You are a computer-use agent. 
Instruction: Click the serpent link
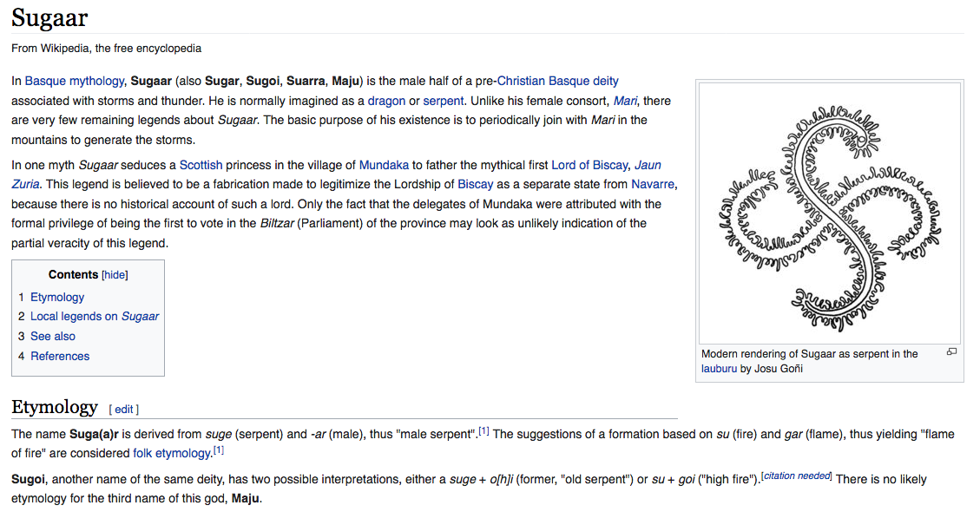click(x=444, y=101)
